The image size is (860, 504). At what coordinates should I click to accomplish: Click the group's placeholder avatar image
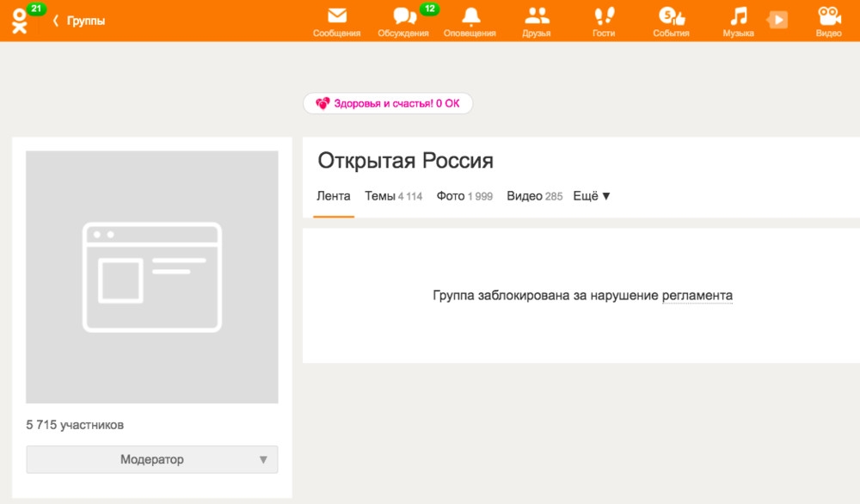[151, 276]
